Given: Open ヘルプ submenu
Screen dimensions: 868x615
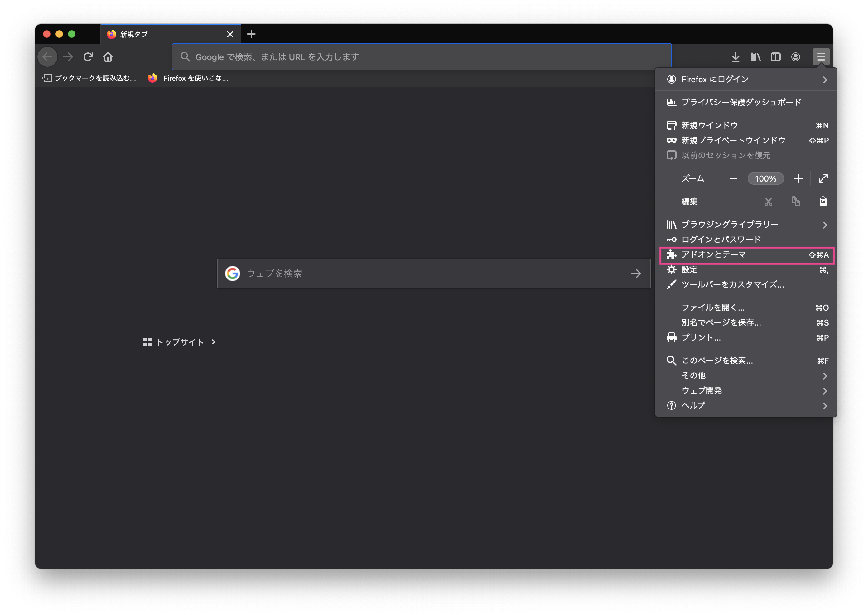Looking at the screenshot, I should click(746, 405).
